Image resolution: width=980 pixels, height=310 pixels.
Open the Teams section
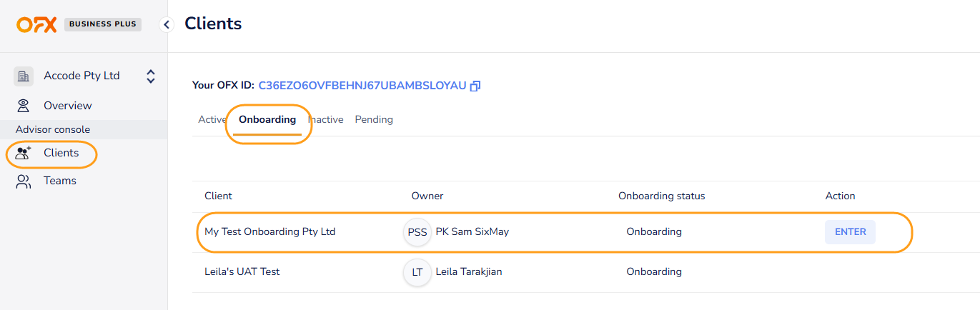60,181
